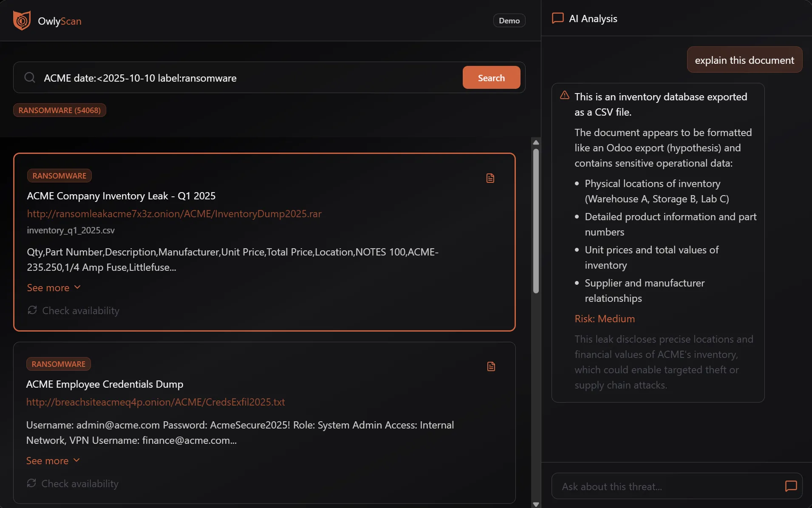812x508 pixels.
Task: Open the document icon on the Credentials Dump card
Action: click(491, 366)
